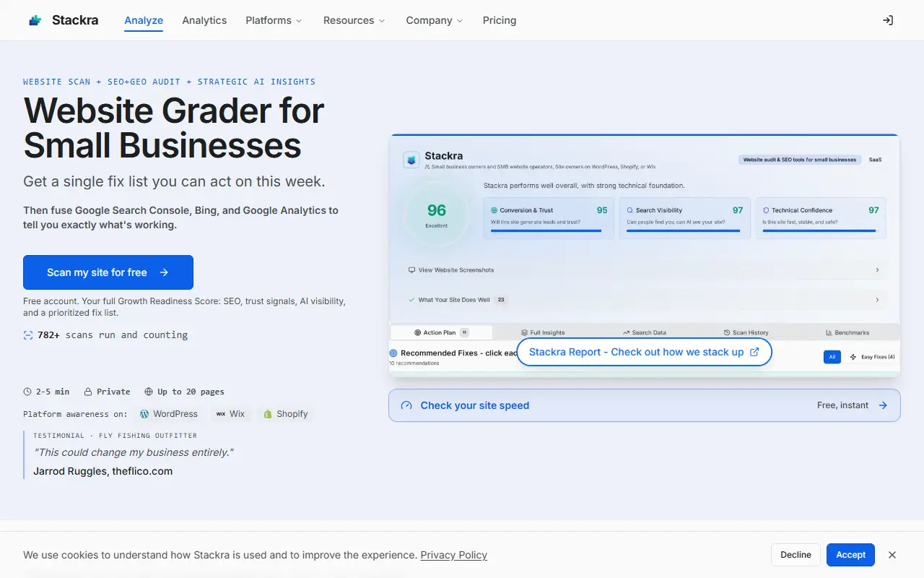Click the testimonial quote text

point(134,452)
